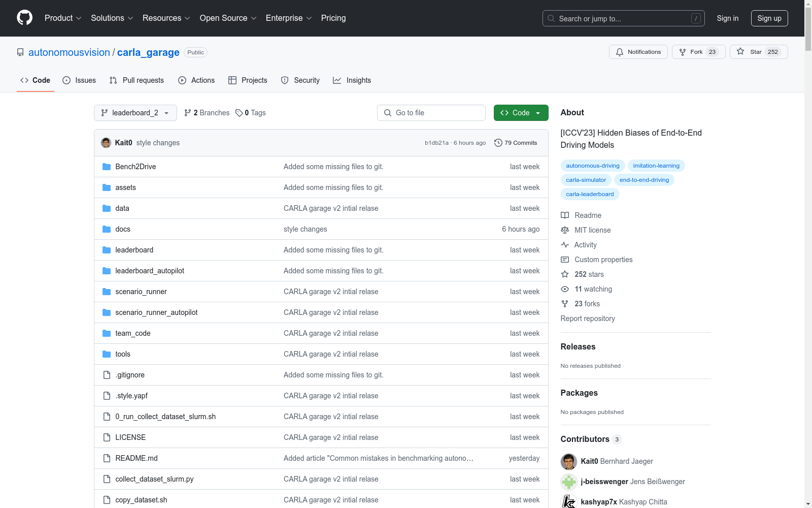Viewport: 812px width, 508px height.
Task: Switch to the Issues tab
Action: pos(79,80)
